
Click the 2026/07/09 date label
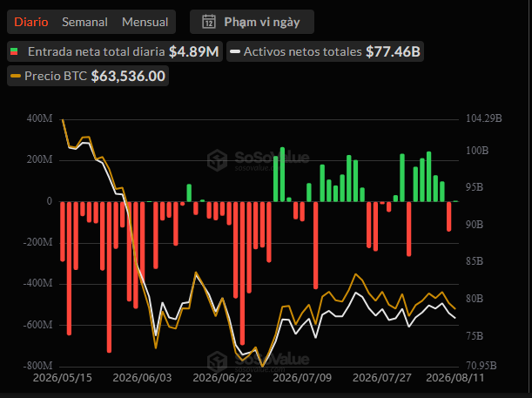pos(302,378)
